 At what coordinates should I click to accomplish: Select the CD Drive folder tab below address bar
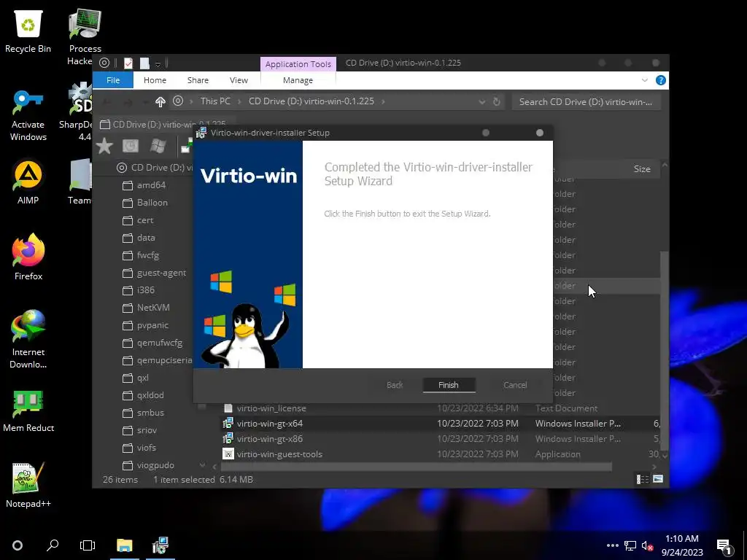[163, 124]
